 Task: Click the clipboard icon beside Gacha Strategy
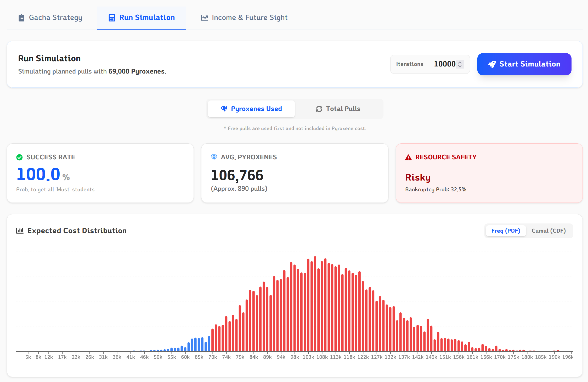point(21,18)
